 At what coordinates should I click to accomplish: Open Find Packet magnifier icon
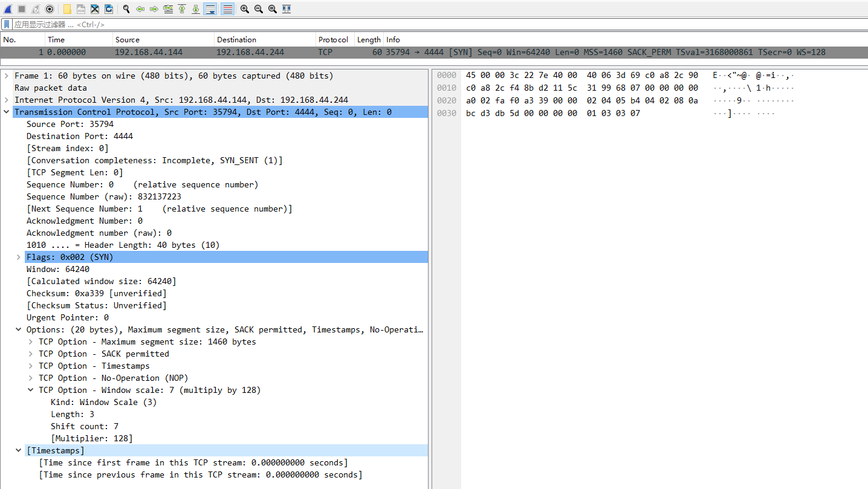click(x=126, y=9)
